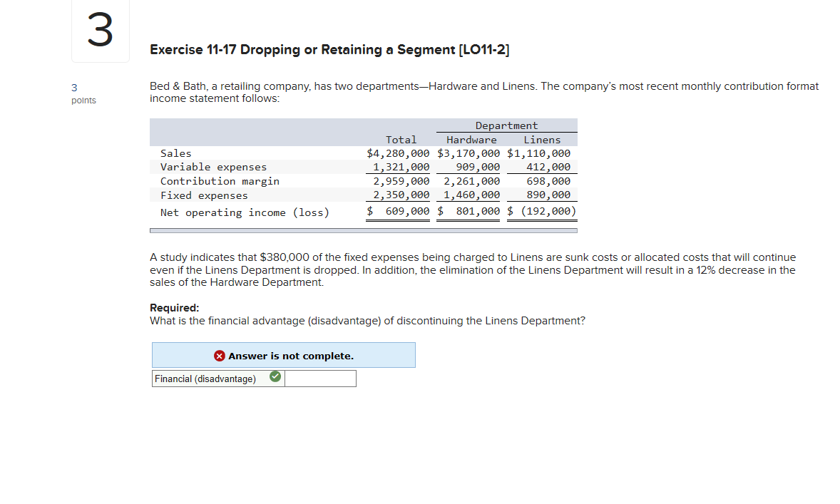This screenshot has height=504, width=840.
Task: Click the Department table header
Action: (x=506, y=125)
